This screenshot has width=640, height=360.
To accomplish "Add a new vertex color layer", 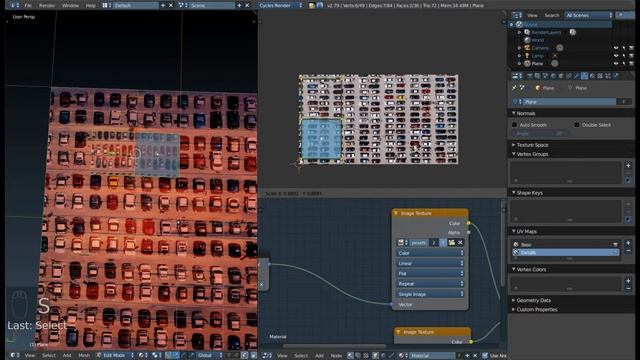I will 628,281.
